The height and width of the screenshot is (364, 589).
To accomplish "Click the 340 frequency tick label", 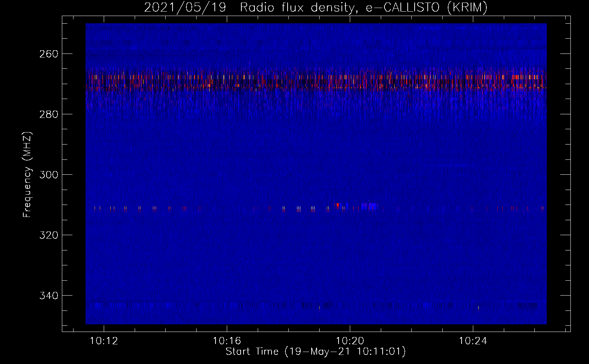I will 49,296.
